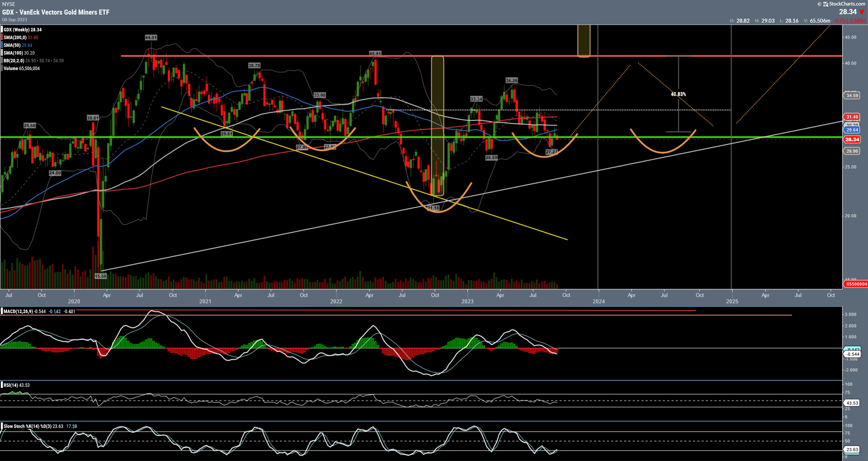Click the red 28.34 current price tag

tap(852, 140)
